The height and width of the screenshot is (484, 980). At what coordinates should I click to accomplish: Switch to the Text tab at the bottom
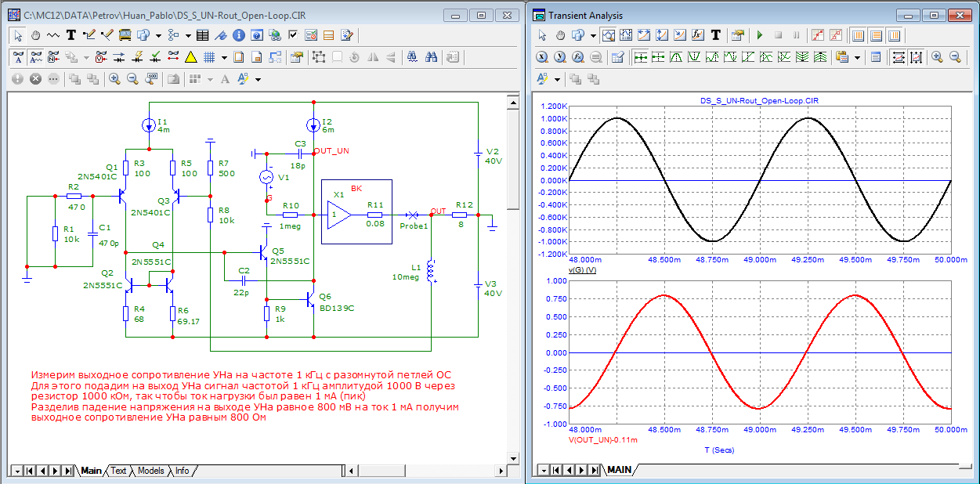118,471
